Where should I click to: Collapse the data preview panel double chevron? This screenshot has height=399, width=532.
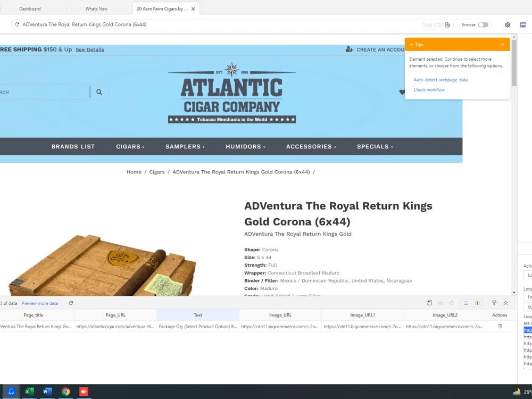[x=505, y=303]
